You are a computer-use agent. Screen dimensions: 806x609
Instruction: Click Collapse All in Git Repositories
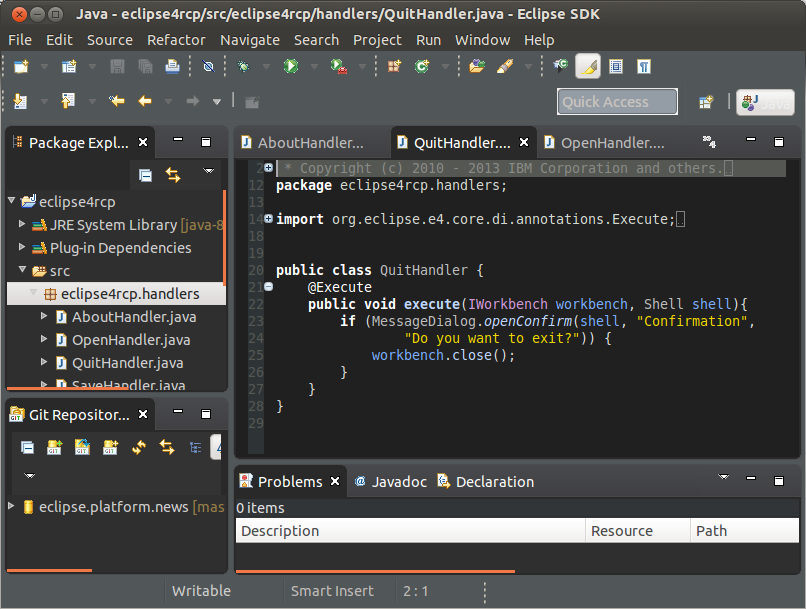[27, 448]
